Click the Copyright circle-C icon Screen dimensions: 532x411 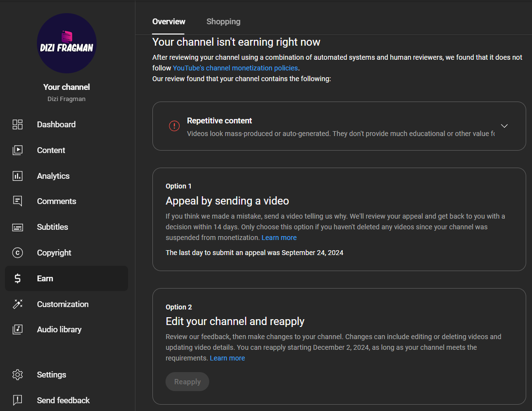(x=17, y=253)
